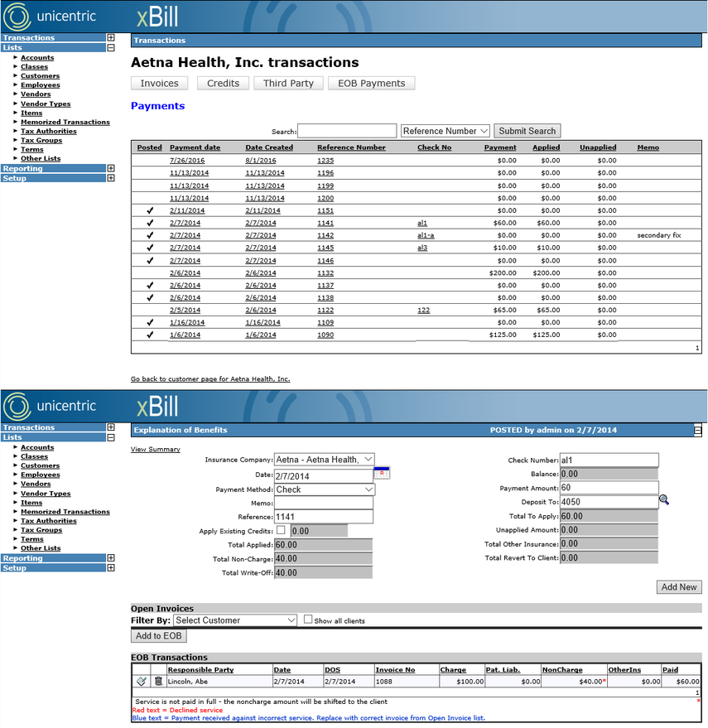This screenshot has width=708, height=728.
Task: Open the Payment Method dropdown
Action: [x=324, y=489]
